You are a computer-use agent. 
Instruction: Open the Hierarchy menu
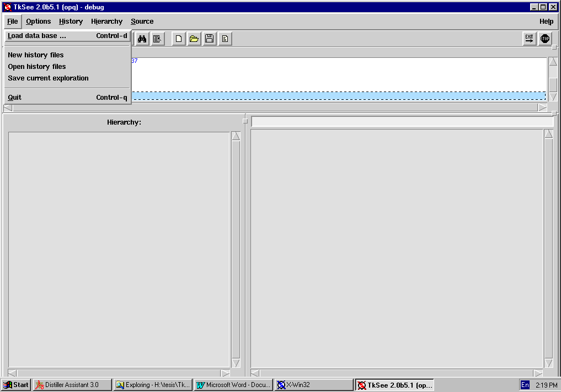coord(106,22)
